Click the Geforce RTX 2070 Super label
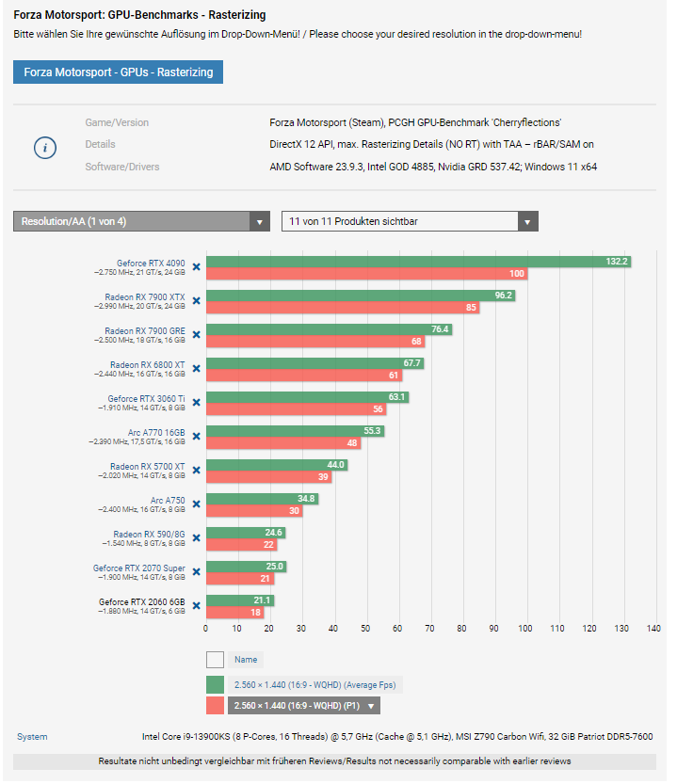The image size is (677, 784). click(139, 568)
